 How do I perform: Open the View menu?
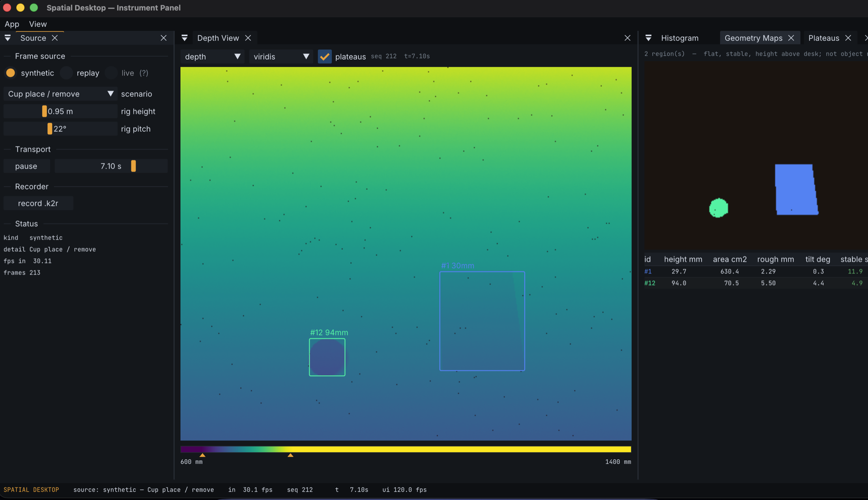click(x=38, y=24)
